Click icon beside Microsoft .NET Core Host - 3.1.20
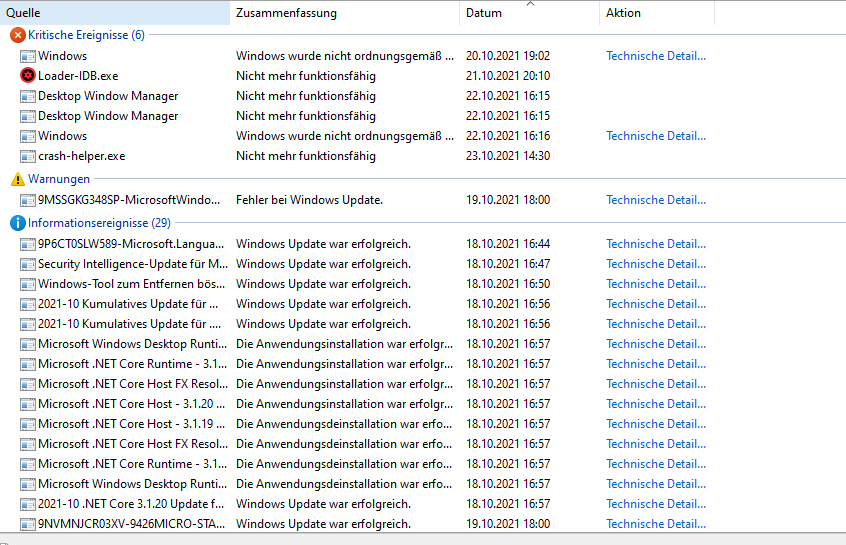 28,404
